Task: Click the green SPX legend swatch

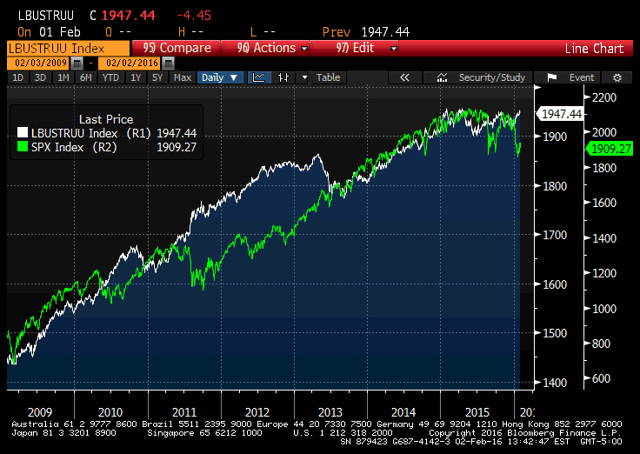Action: 22,147
